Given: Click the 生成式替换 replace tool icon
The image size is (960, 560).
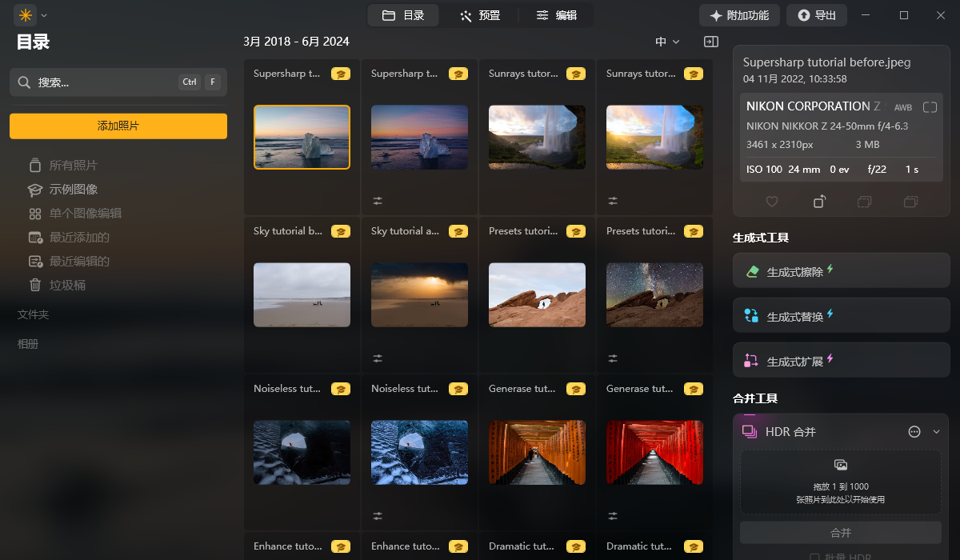Looking at the screenshot, I should pyautogui.click(x=752, y=314).
